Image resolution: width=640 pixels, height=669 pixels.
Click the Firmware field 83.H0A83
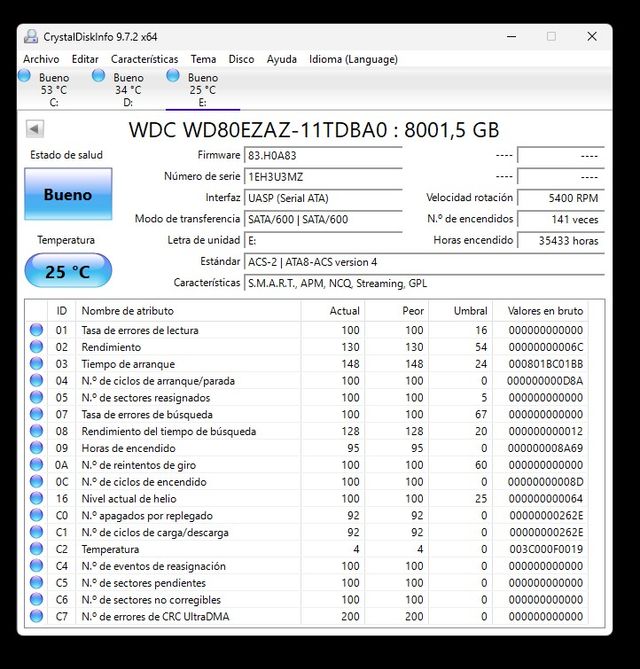pyautogui.click(x=323, y=155)
